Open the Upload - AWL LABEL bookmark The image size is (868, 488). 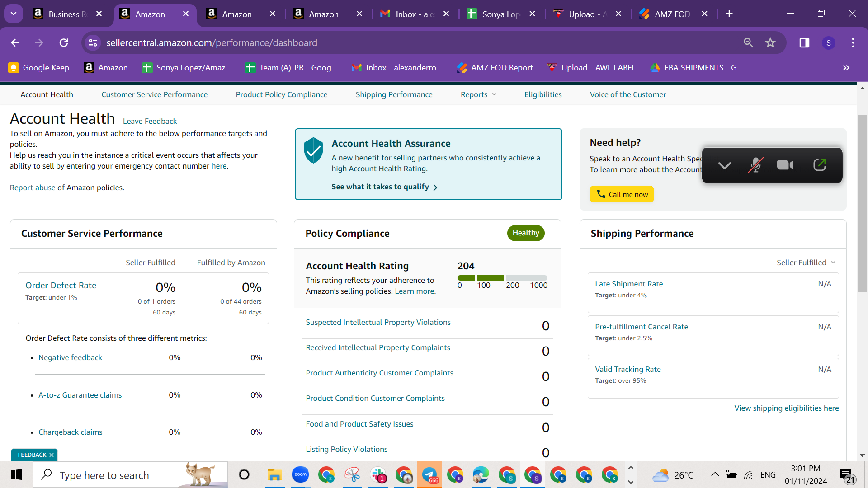591,68
